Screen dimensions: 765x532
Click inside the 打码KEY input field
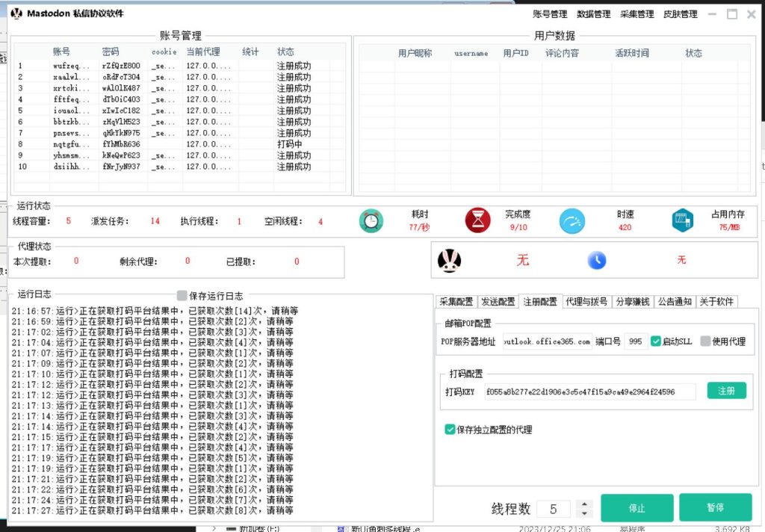click(x=590, y=391)
